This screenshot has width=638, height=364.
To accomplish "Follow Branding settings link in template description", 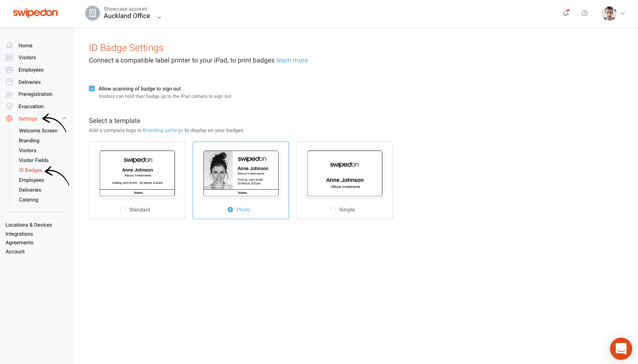I will [163, 130].
